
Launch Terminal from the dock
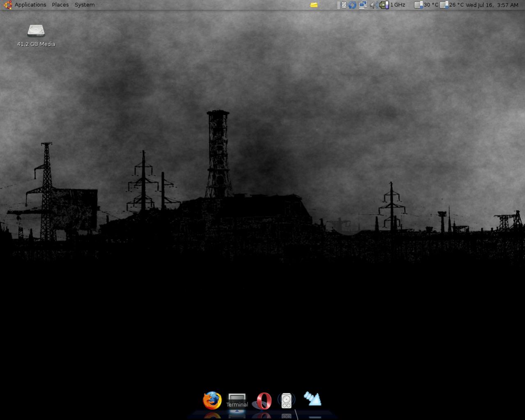pos(237,401)
